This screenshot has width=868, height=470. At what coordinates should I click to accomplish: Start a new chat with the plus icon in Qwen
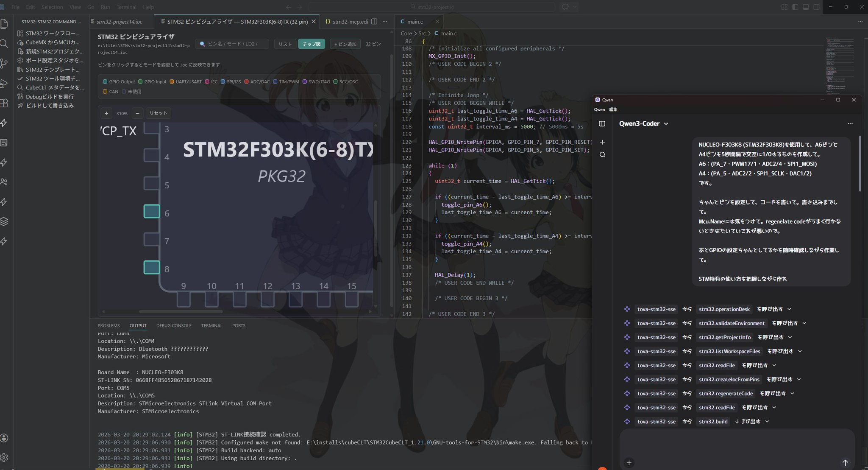click(602, 142)
